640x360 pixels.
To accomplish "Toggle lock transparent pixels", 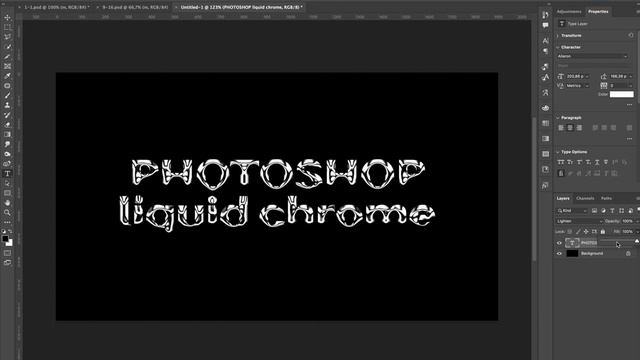I will coord(570,232).
